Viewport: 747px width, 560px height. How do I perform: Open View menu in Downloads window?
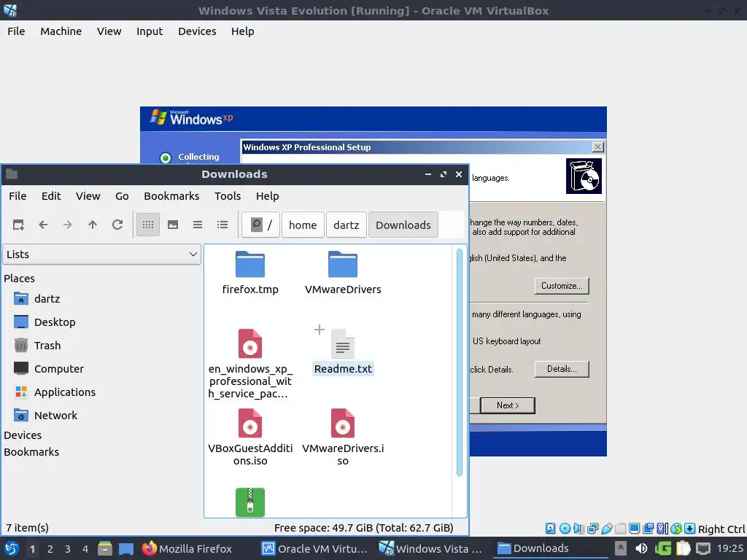pyautogui.click(x=88, y=196)
